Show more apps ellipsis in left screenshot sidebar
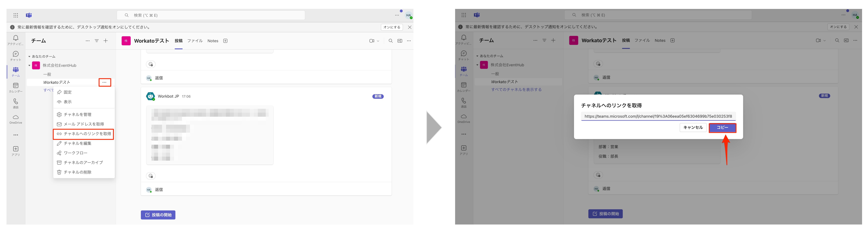Viewport: 868px width, 232px height. [x=16, y=135]
